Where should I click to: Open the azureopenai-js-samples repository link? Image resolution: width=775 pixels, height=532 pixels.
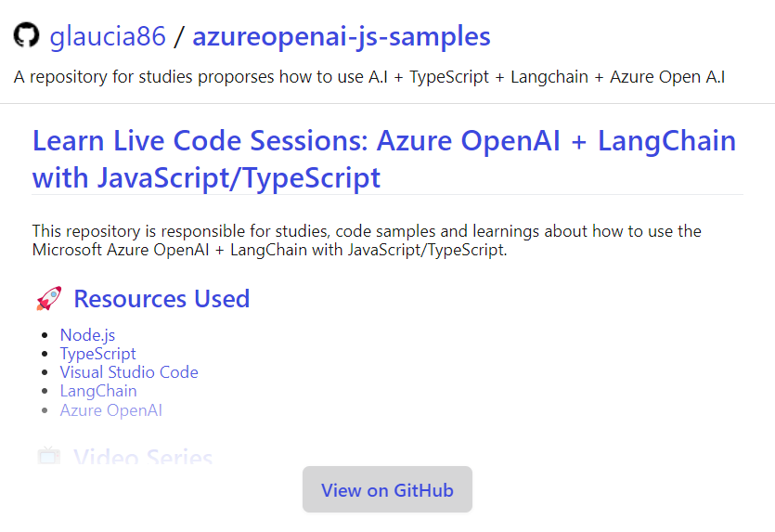(341, 37)
